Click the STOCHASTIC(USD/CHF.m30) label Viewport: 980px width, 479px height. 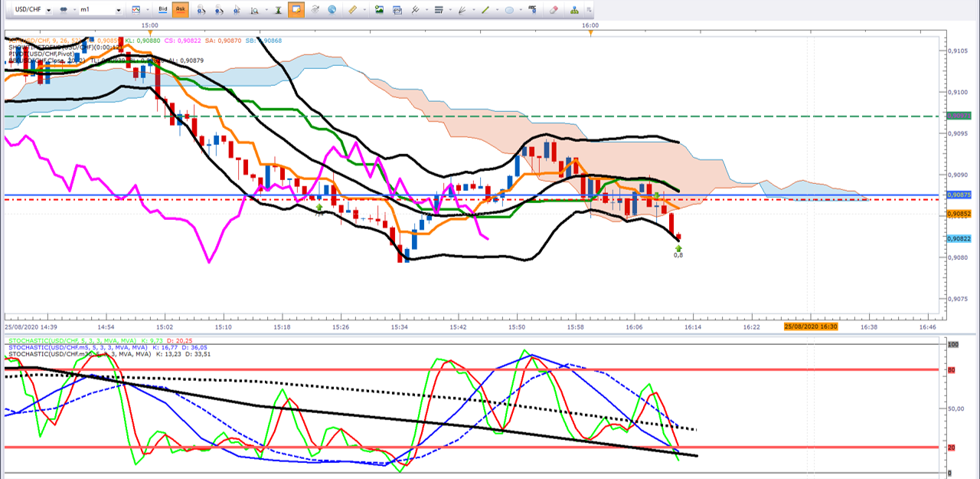81,354
